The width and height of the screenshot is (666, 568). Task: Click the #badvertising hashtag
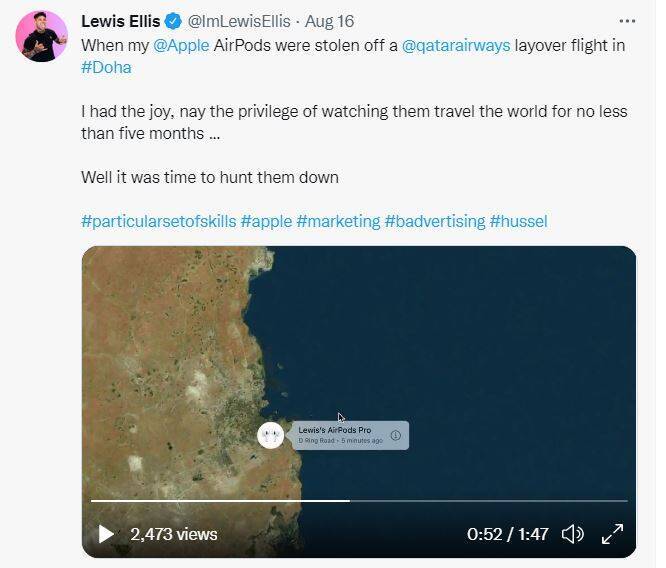[x=434, y=221]
